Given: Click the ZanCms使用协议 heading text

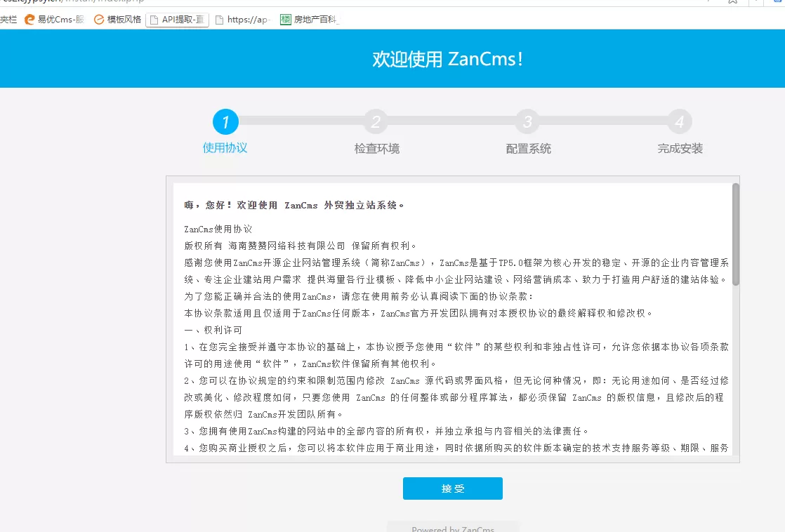Looking at the screenshot, I should [218, 230].
